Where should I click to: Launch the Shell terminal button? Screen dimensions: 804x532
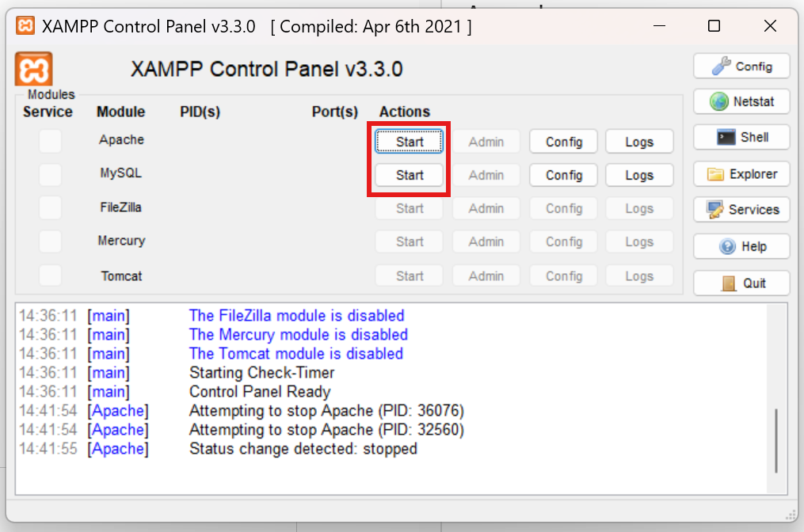(x=741, y=138)
